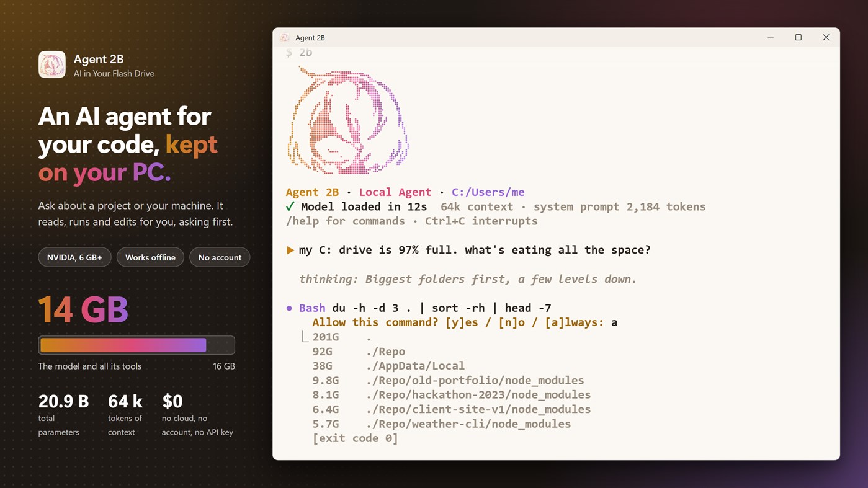The image size is (868, 488).
Task: Click the 14 GB storage progress bar
Action: pos(136,345)
